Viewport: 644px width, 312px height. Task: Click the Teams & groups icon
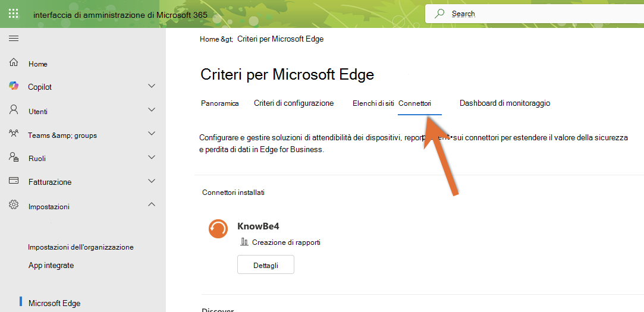(x=14, y=134)
